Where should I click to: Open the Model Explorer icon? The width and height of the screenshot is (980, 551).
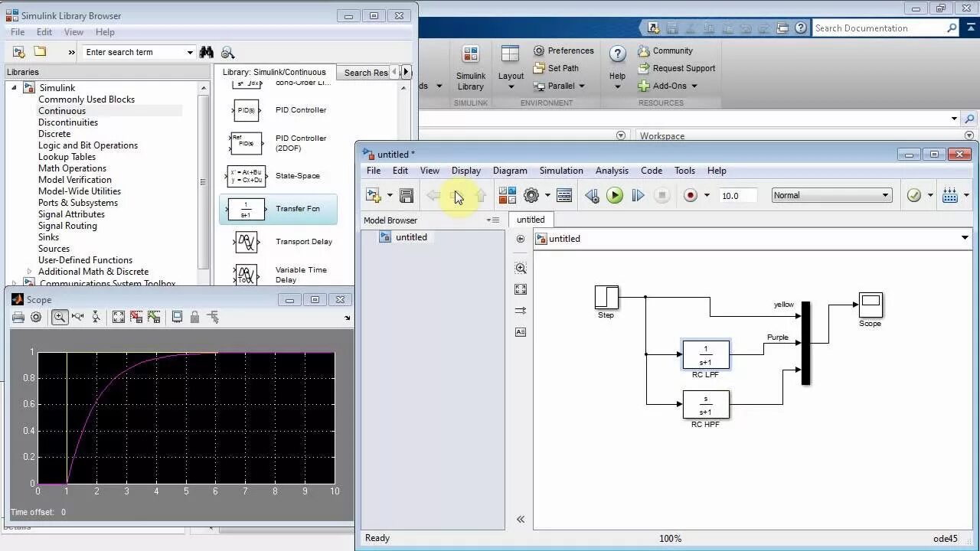(564, 196)
